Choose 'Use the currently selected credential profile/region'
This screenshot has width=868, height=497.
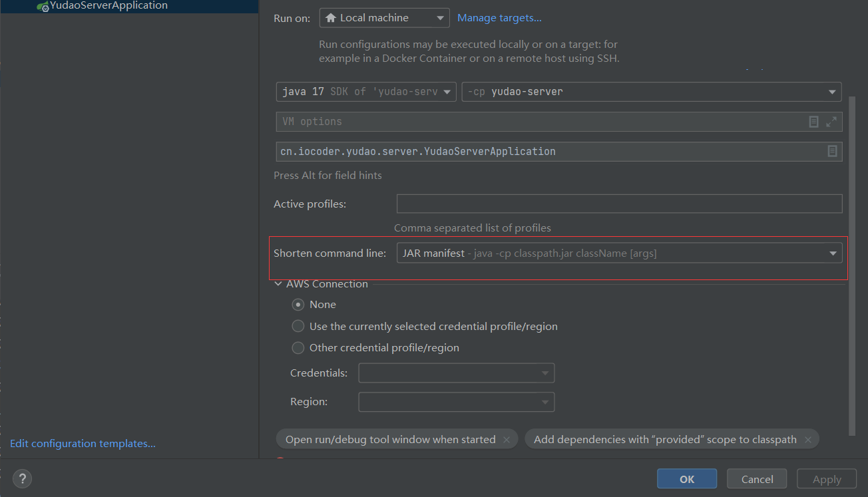[x=298, y=326]
